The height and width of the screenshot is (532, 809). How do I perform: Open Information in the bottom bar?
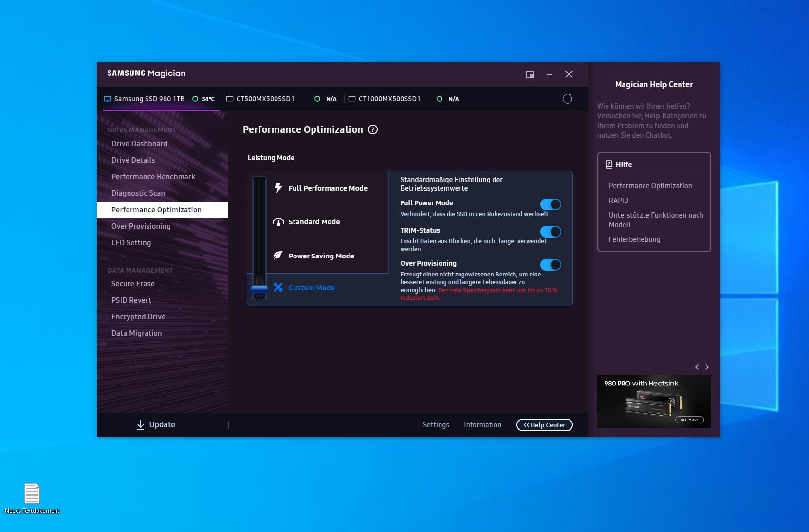[x=482, y=425]
